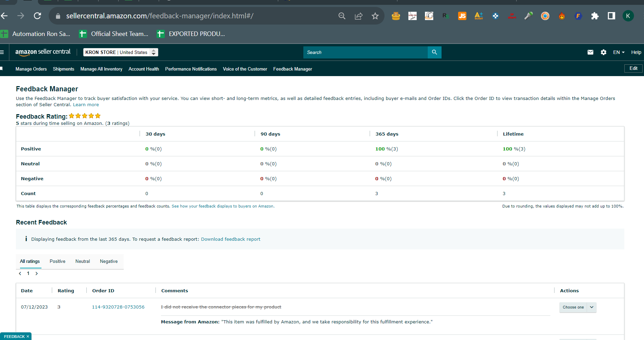Open the Official Sheet Team... bookmark
The width and height of the screenshot is (644, 340).
(x=114, y=34)
